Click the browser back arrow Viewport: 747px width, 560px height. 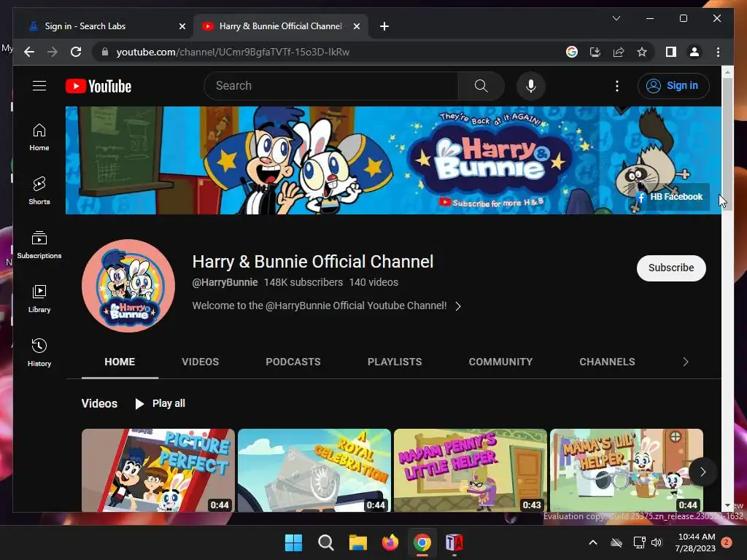click(x=29, y=52)
